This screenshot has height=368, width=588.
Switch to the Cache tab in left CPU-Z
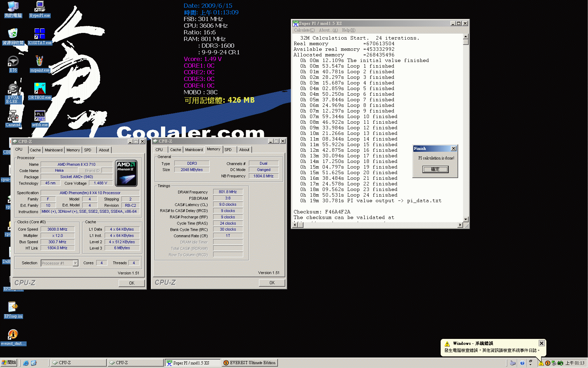35,150
